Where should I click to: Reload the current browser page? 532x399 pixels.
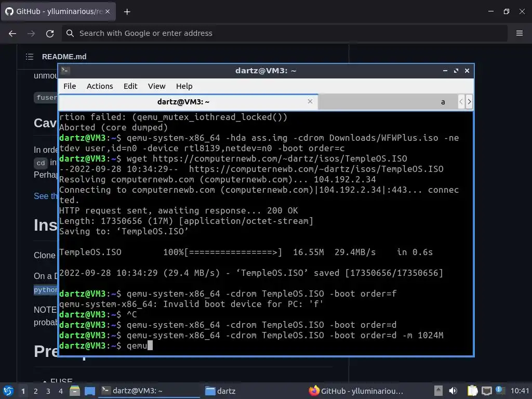coord(50,33)
